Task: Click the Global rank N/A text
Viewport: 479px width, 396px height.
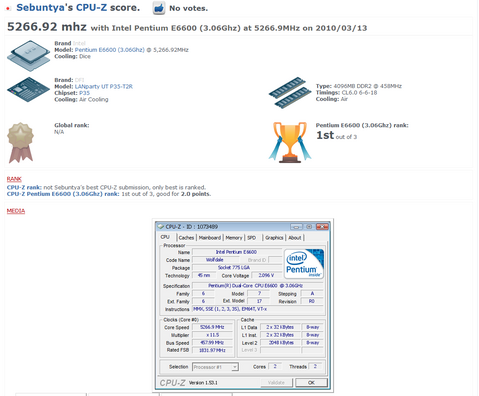Action: click(x=59, y=132)
